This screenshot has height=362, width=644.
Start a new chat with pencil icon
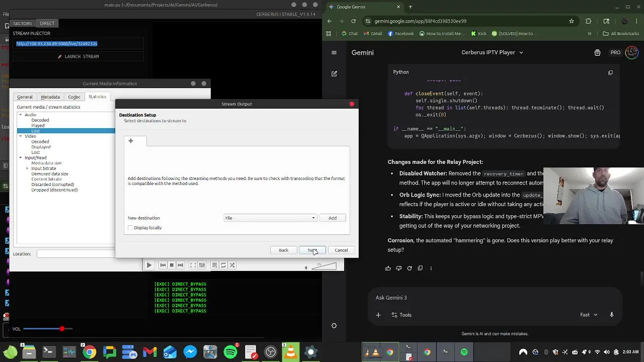(x=334, y=73)
